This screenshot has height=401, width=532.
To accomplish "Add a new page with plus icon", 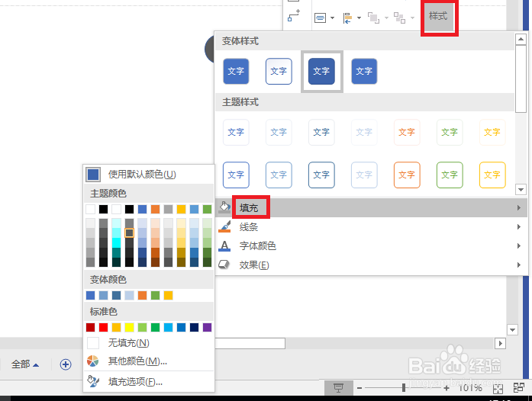I will click(66, 364).
